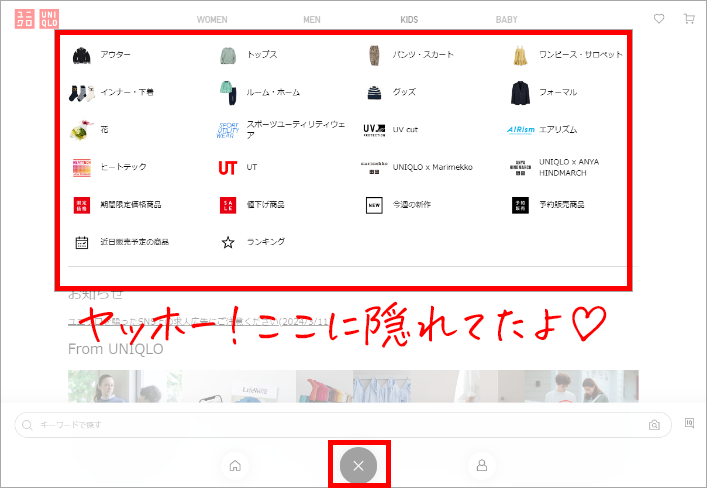Screen dimensions: 707x488
Task: Switch to the WOMEN tab
Action: (212, 20)
